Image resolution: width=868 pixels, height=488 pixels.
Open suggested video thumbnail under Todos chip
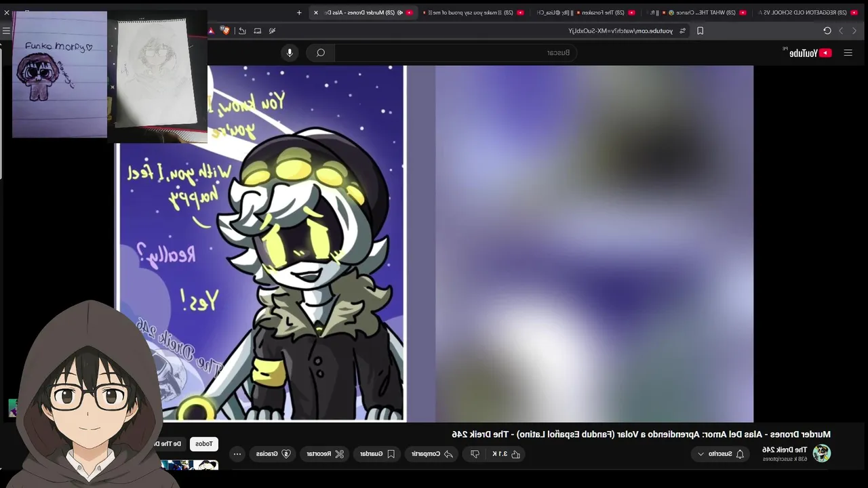[190, 465]
